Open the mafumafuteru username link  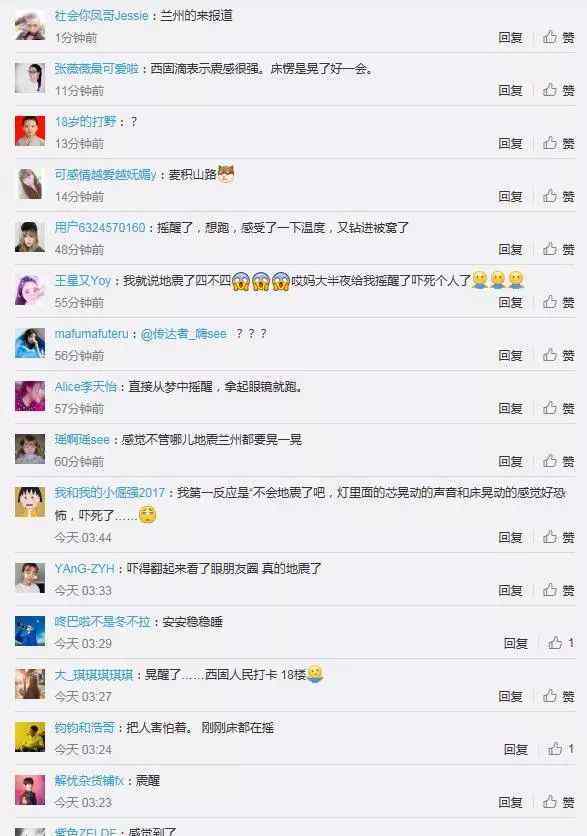click(91, 334)
